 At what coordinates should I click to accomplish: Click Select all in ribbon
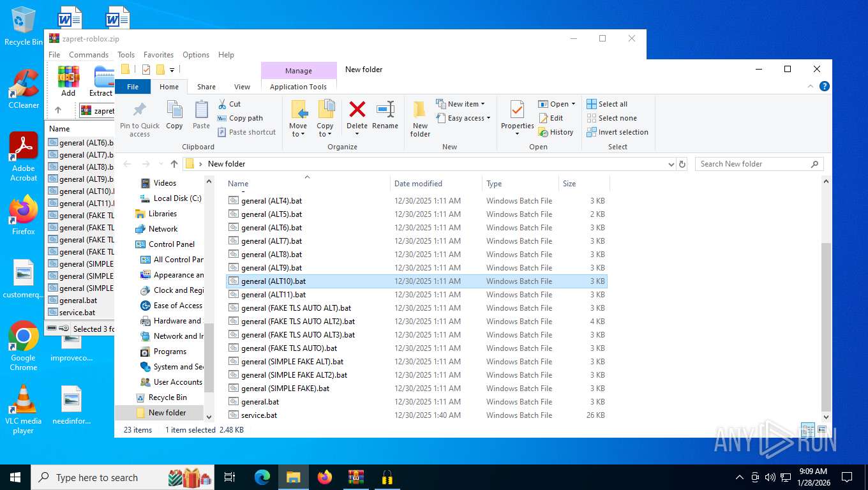point(607,104)
